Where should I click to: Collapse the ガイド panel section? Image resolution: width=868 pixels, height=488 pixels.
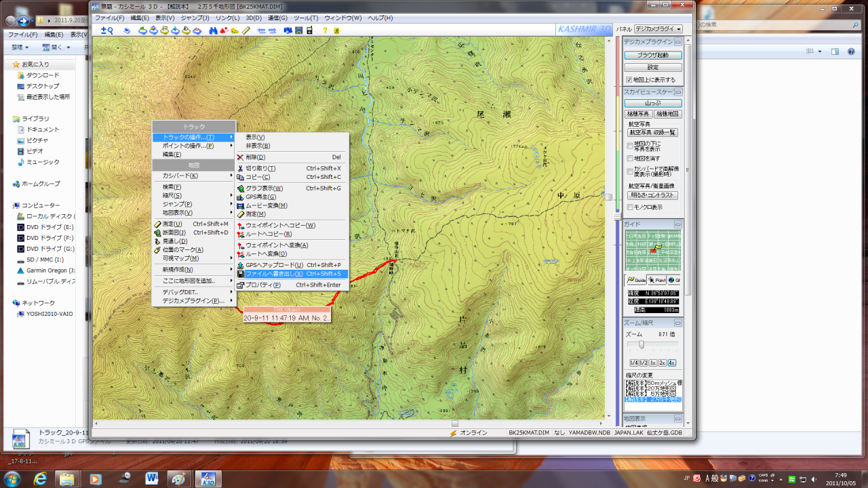678,224
